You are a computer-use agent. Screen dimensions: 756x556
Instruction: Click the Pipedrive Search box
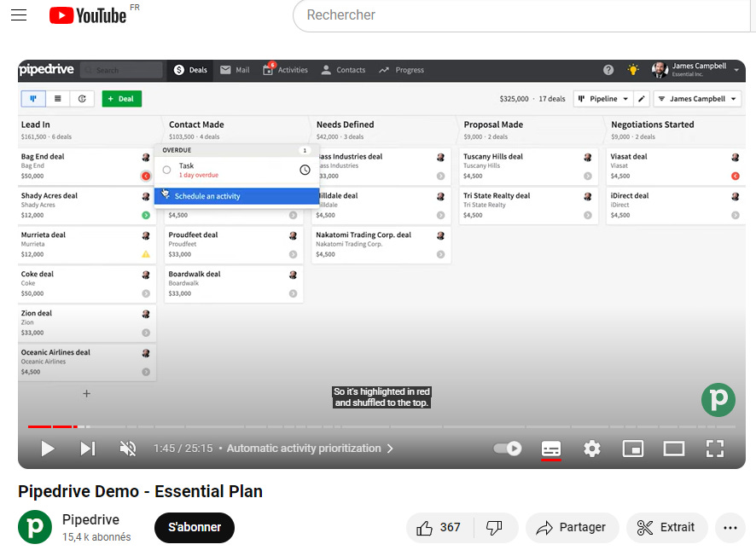coord(121,70)
